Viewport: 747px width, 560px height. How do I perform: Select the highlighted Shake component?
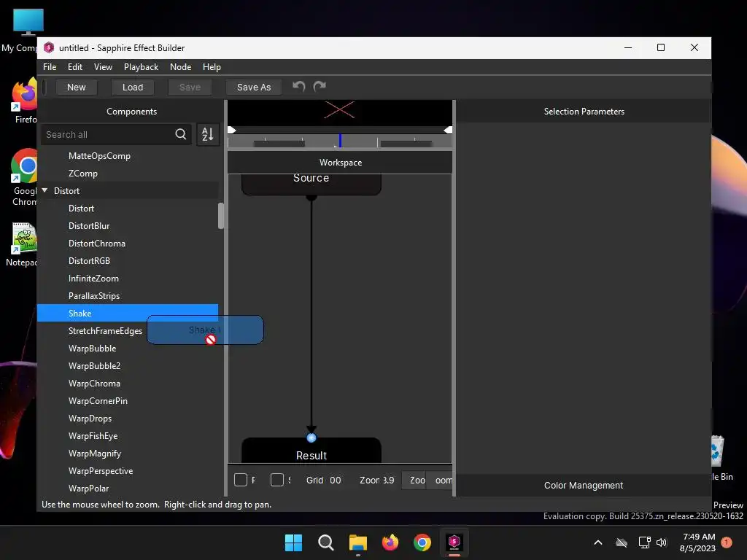tap(128, 313)
